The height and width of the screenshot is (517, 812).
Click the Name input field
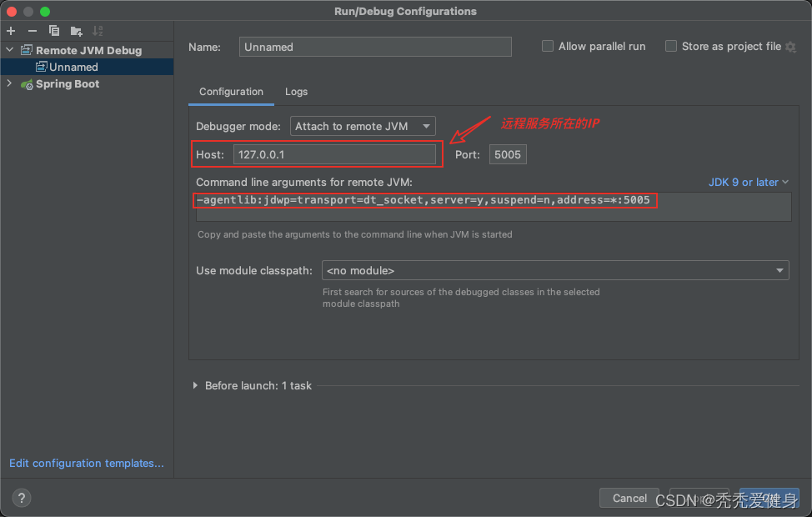(x=375, y=47)
